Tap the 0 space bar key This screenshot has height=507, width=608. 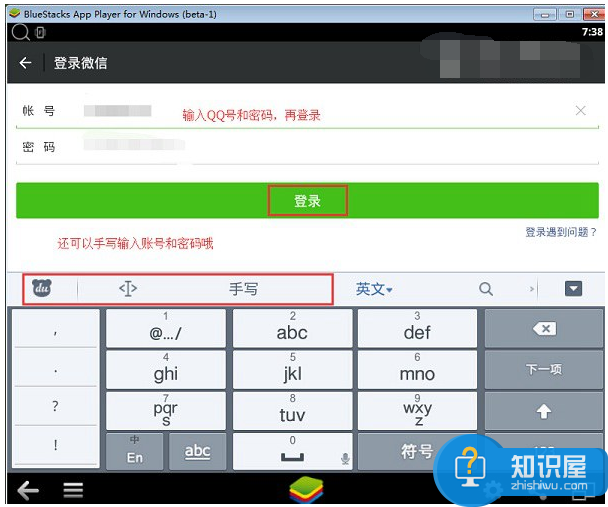[x=292, y=452]
